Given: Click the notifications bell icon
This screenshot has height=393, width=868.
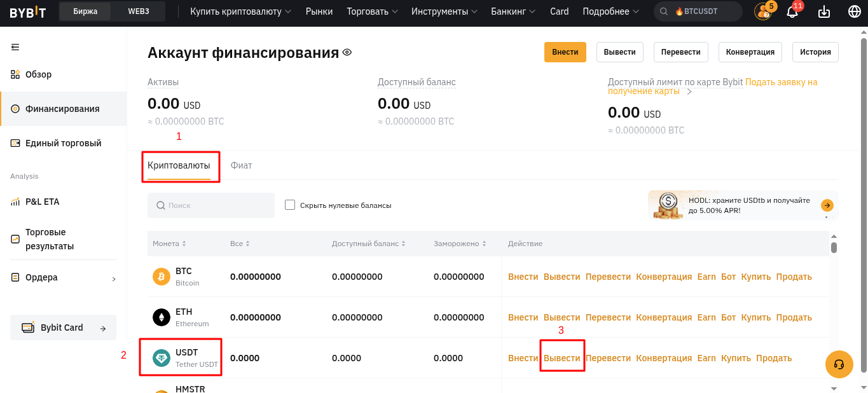Looking at the screenshot, I should point(792,11).
